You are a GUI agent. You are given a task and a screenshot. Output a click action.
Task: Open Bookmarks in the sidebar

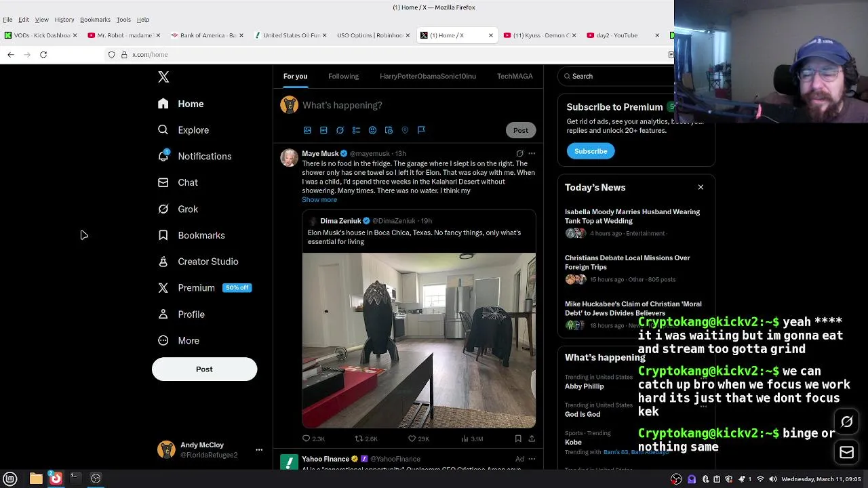tap(191, 235)
